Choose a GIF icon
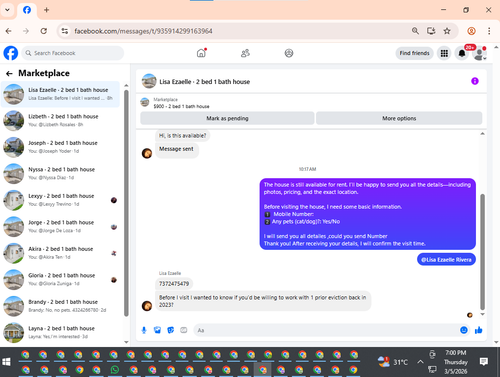500x377 pixels. 184,330
